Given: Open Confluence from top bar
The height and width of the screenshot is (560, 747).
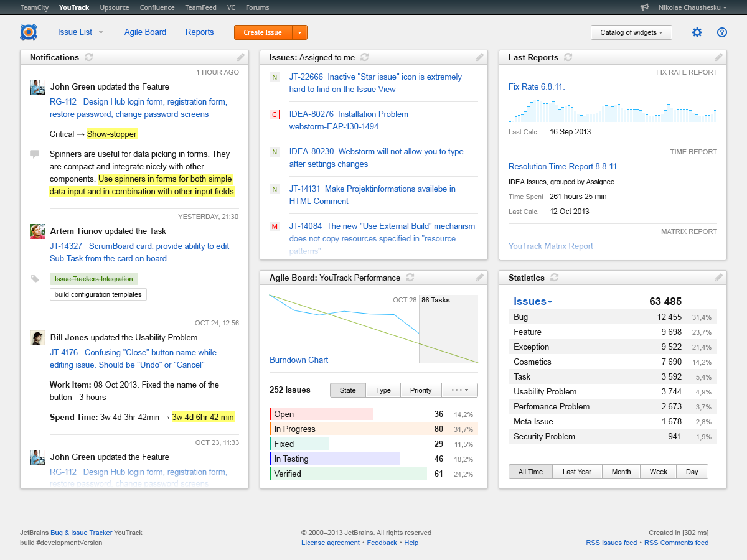Looking at the screenshot, I should [x=157, y=7].
